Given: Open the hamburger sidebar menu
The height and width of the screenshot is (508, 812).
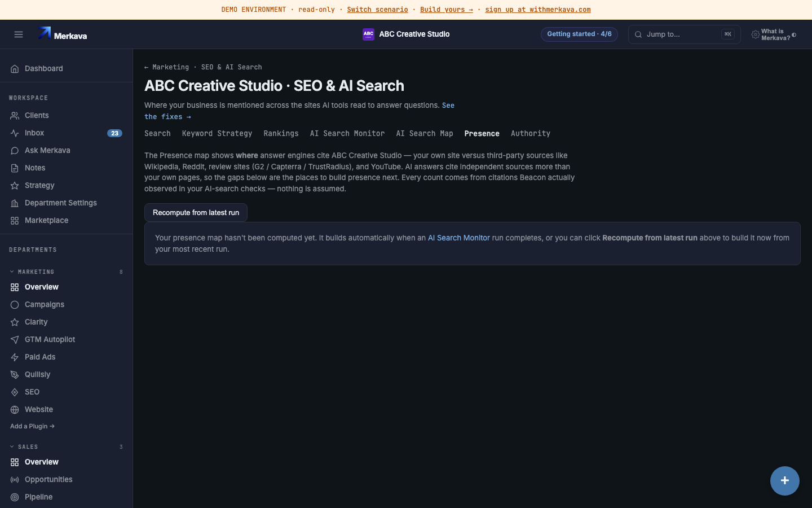Looking at the screenshot, I should [19, 34].
